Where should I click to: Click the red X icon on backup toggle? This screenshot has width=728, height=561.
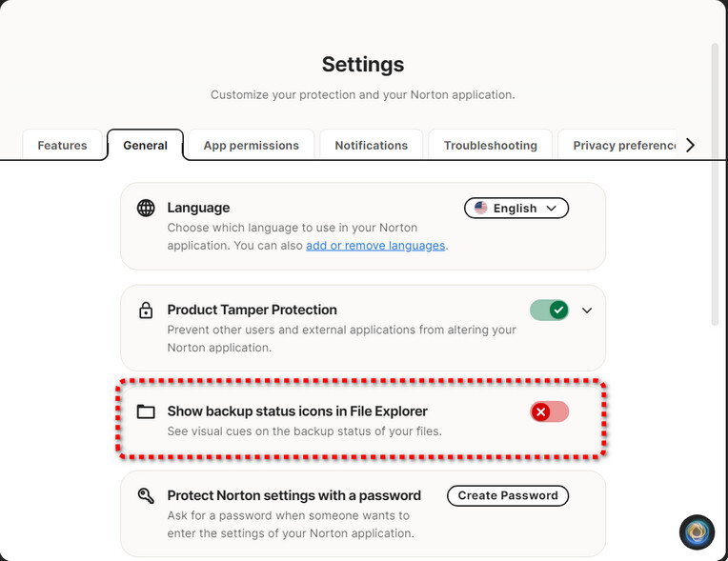point(541,411)
